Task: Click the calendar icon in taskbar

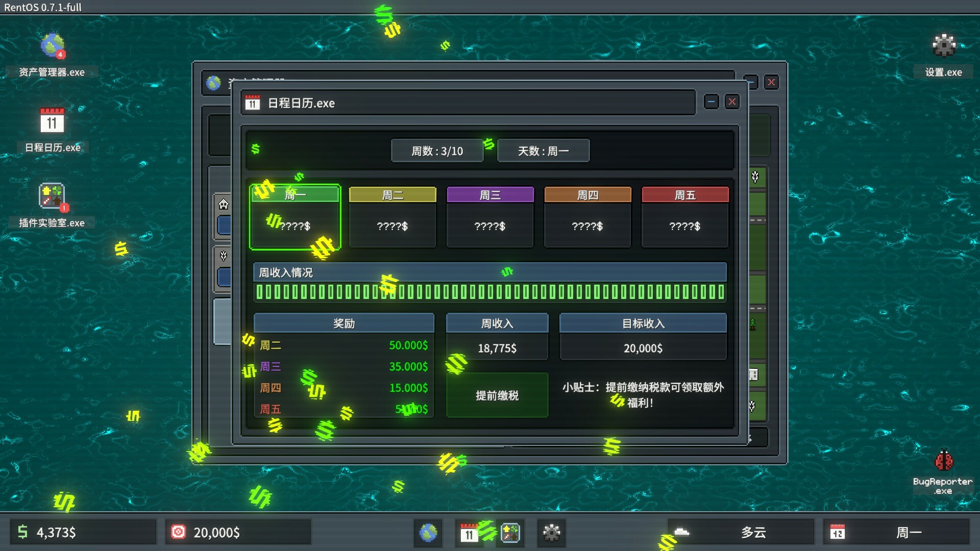Action: (x=469, y=533)
